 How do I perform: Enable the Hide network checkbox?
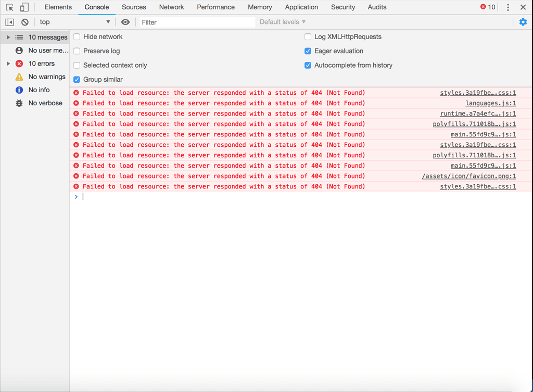point(77,36)
